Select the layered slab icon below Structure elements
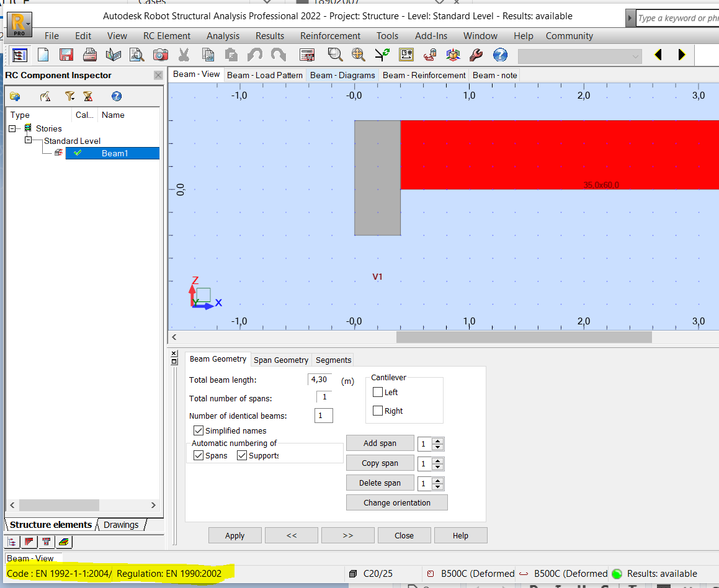719x588 pixels. [x=64, y=541]
